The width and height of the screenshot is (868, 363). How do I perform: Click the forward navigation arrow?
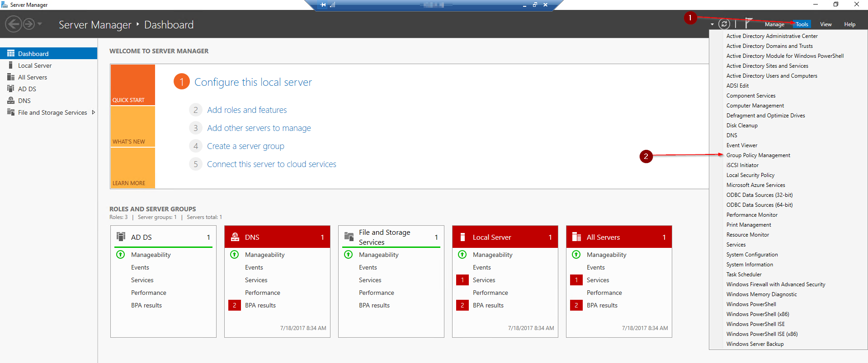29,24
